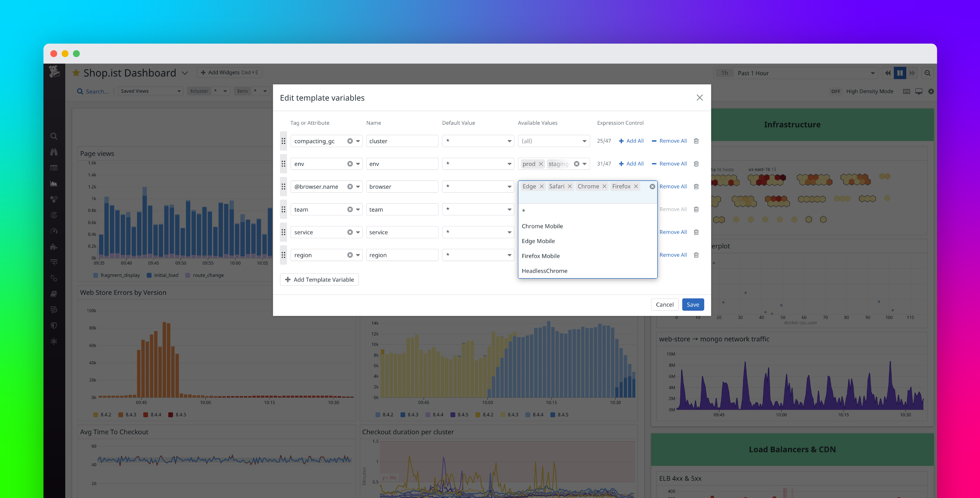Open the TV screen mode icon in the toolbar
Screen dimensions: 980x498
(919, 91)
